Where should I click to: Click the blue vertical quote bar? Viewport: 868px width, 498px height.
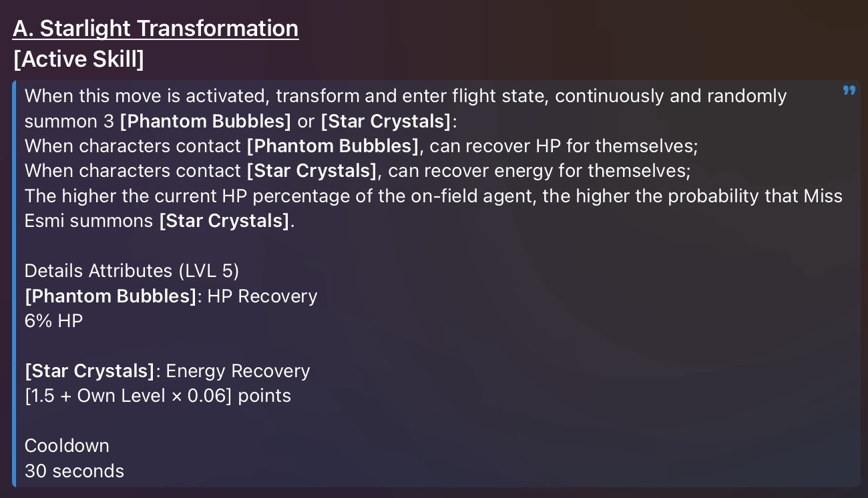click(x=14, y=284)
